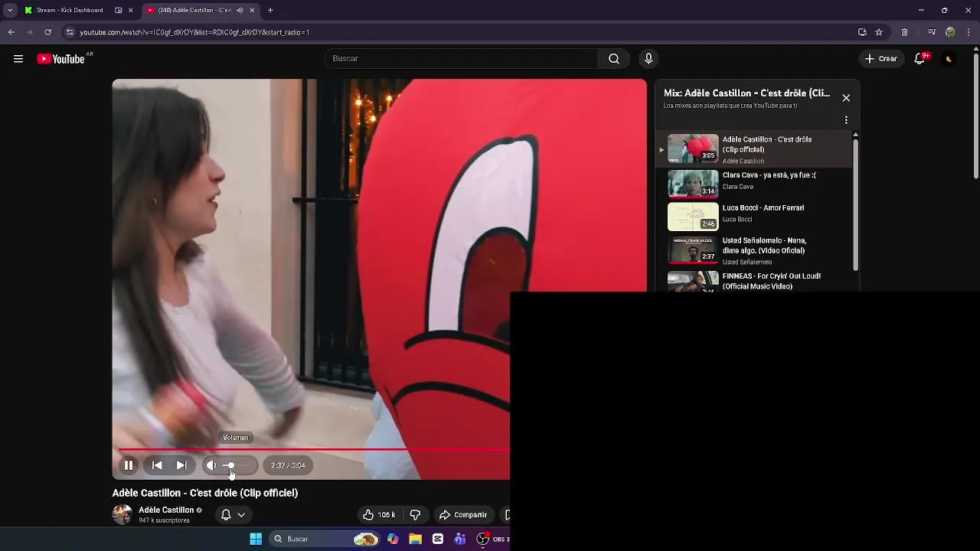
Task: Skip to the next video
Action: 181,465
